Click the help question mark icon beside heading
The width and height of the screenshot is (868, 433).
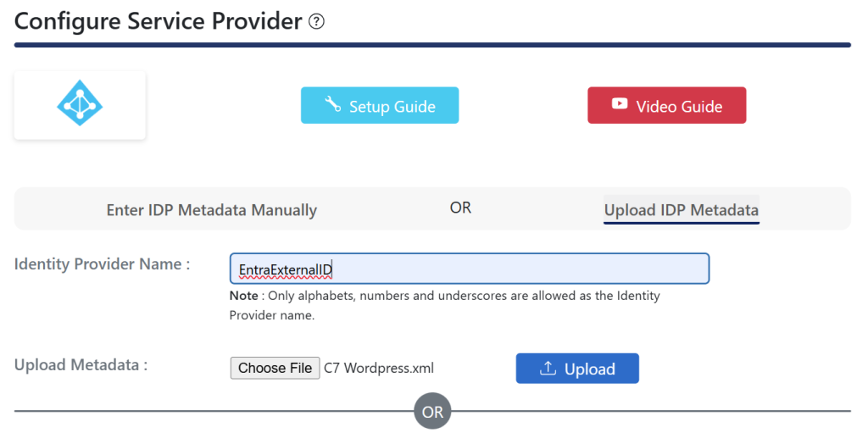click(x=317, y=22)
